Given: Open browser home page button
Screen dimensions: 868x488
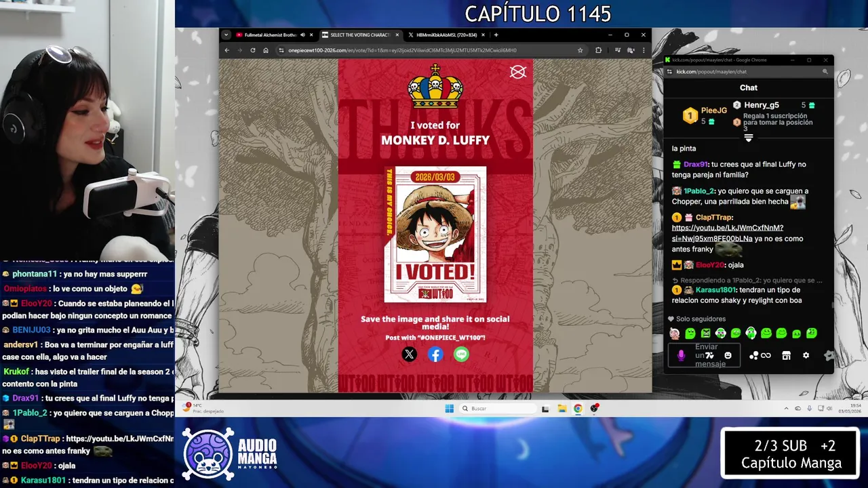Looking at the screenshot, I should (266, 50).
